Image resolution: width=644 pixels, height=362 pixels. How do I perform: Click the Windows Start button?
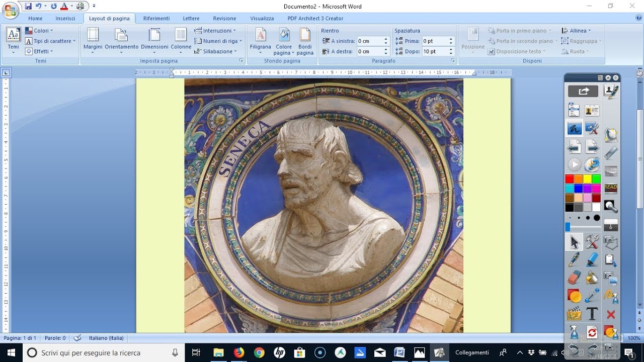pos(12,352)
